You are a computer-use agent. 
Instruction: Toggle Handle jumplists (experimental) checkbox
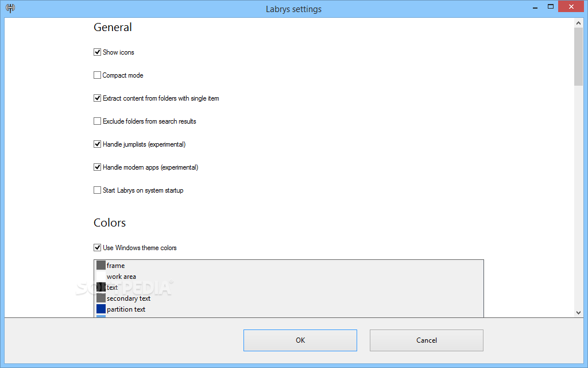(97, 144)
